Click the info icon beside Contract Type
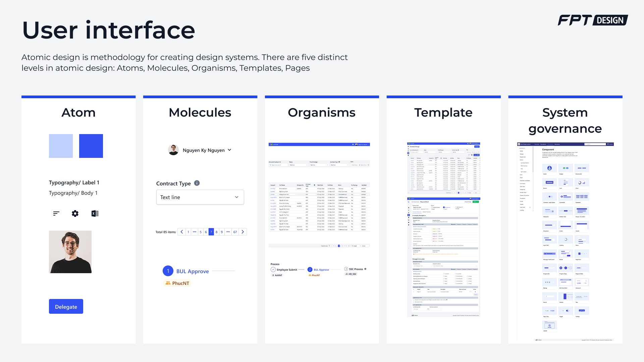Image resolution: width=644 pixels, height=362 pixels. click(197, 183)
